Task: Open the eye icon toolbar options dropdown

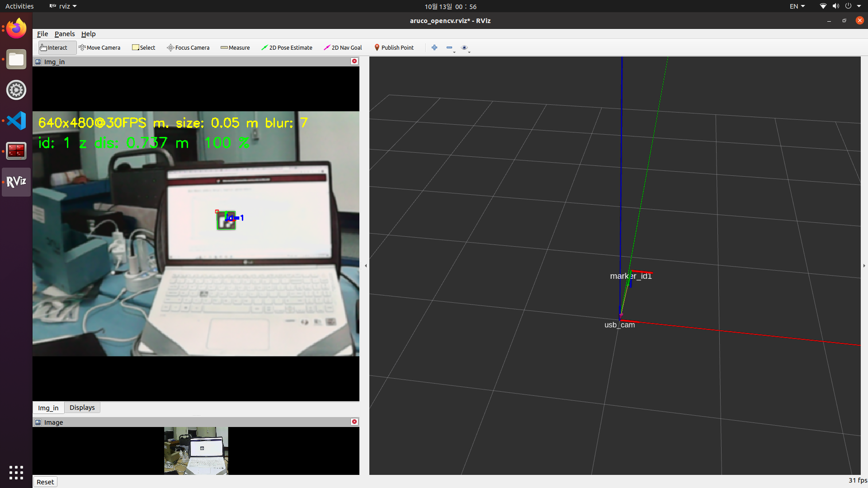Action: click(x=465, y=48)
